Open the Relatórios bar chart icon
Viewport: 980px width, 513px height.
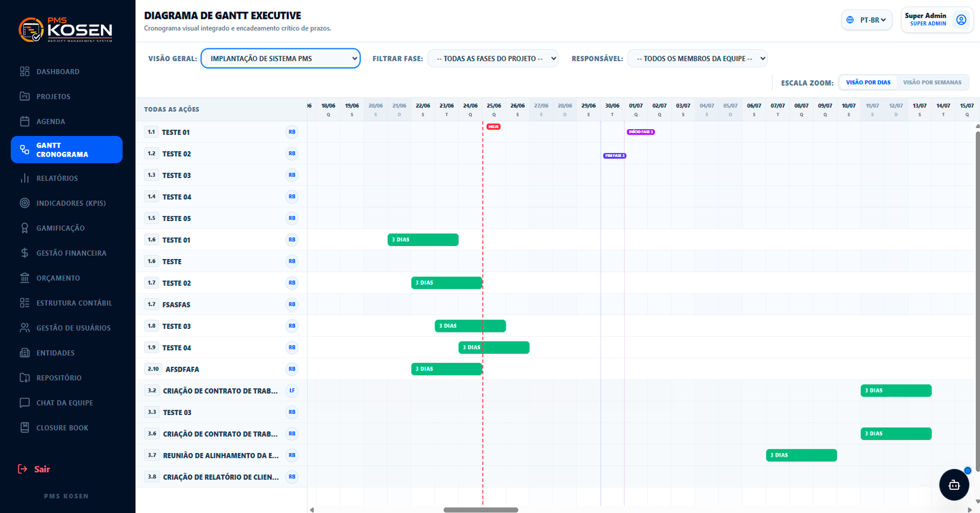pyautogui.click(x=24, y=178)
